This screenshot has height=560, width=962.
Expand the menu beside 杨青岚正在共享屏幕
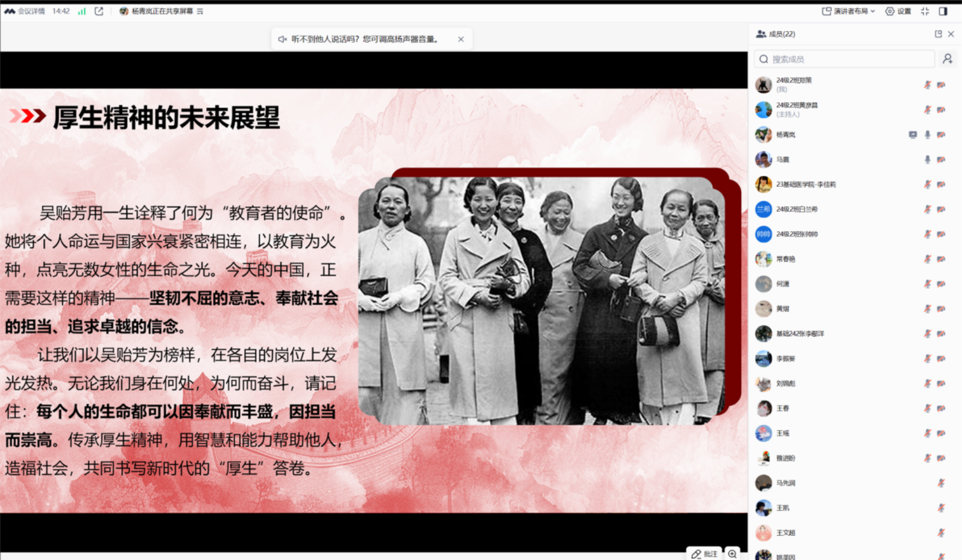tap(200, 11)
